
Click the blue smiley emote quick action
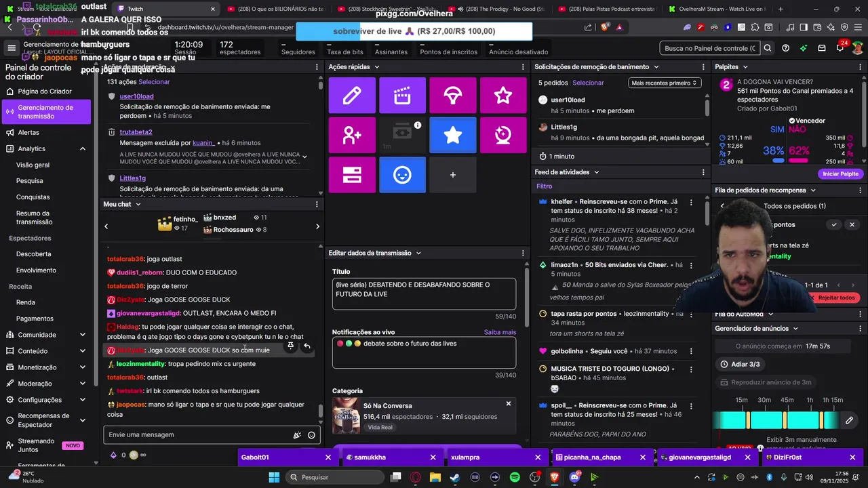pyautogui.click(x=402, y=175)
